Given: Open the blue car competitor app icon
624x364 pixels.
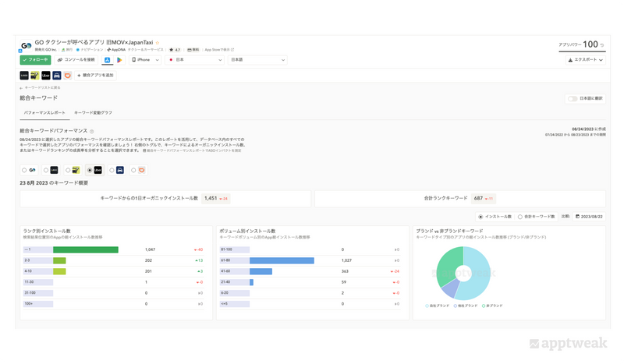Looking at the screenshot, I should click(56, 75).
